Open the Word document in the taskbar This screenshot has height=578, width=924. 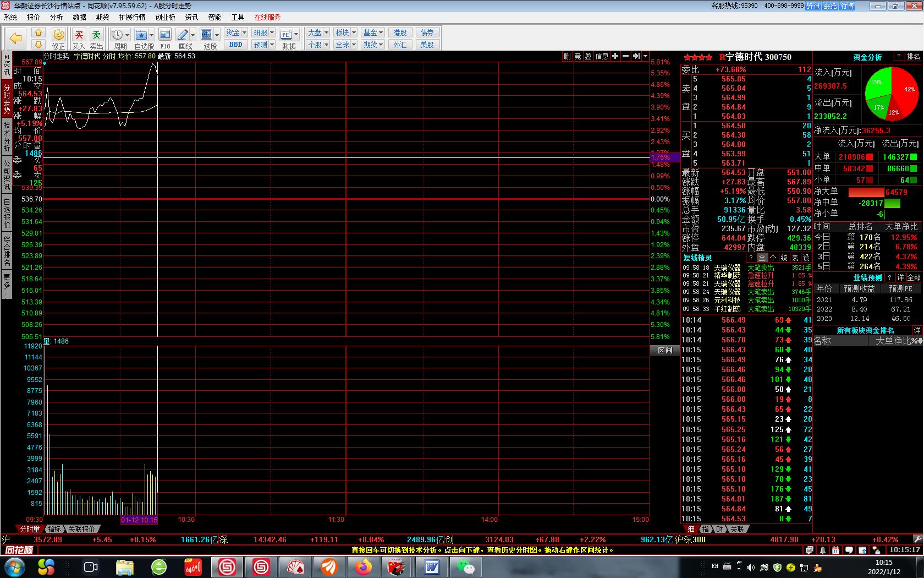[431, 566]
